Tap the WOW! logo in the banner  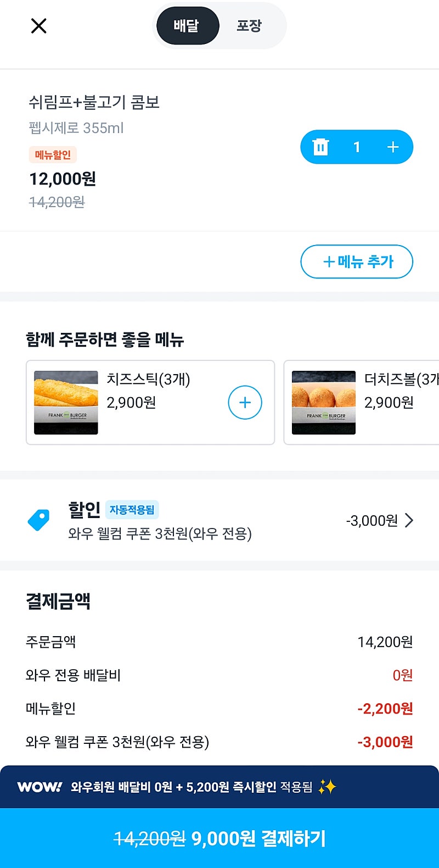pos(40,787)
